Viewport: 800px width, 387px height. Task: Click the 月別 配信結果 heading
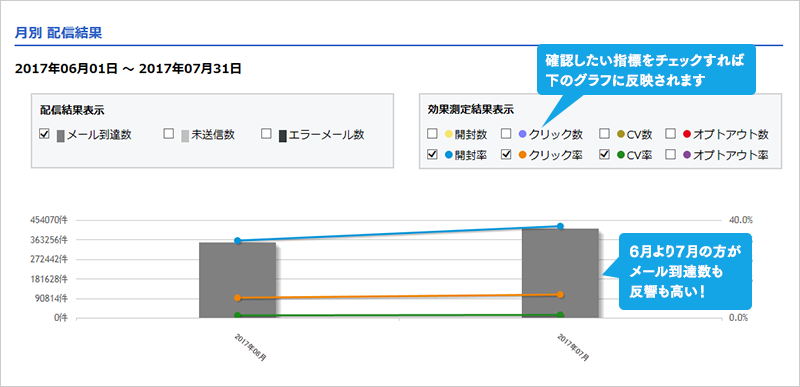pyautogui.click(x=59, y=33)
